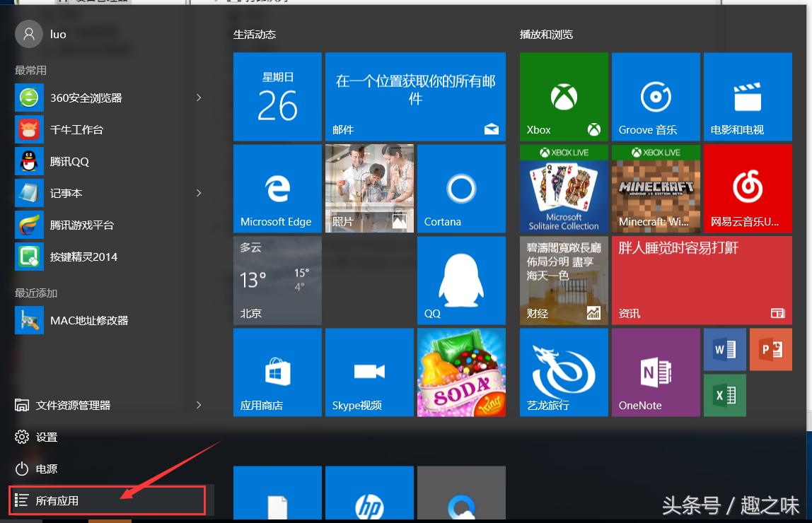The height and width of the screenshot is (523, 812).
Task: Open the HP tile at bottom
Action: coord(369,493)
